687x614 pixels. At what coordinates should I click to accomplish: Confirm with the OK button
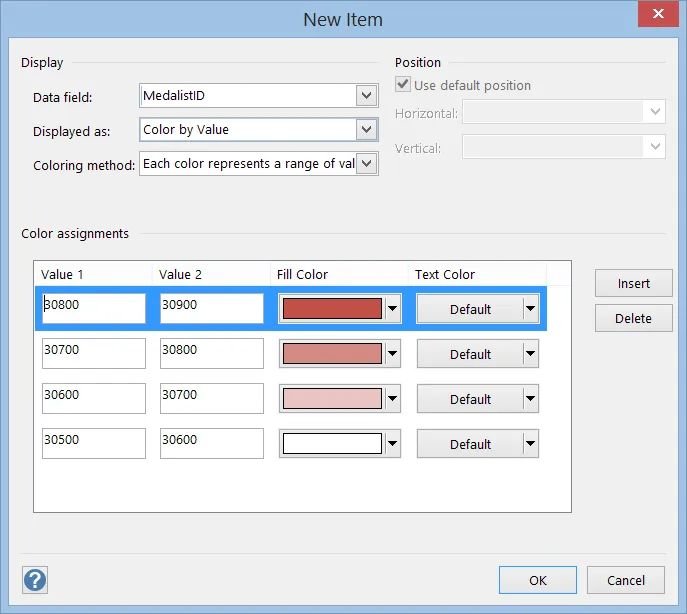click(x=538, y=580)
